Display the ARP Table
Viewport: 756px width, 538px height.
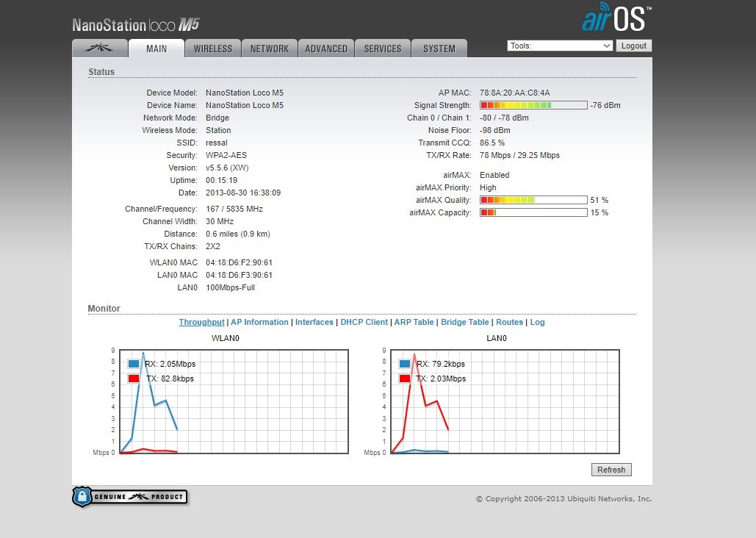tap(414, 322)
